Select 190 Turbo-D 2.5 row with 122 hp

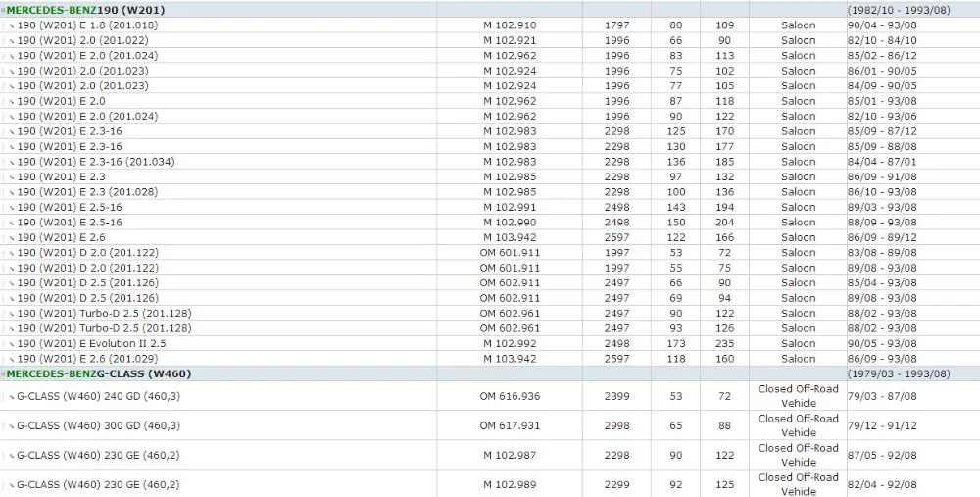(490, 314)
